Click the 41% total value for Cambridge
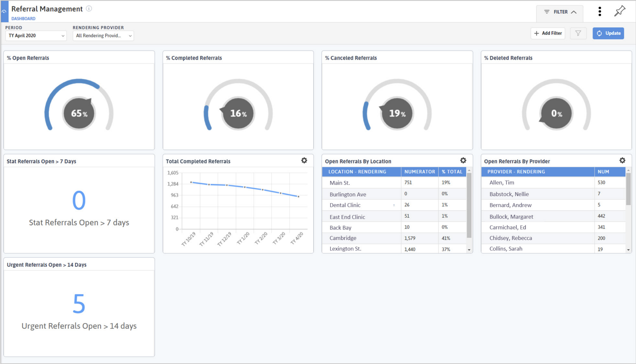 point(446,238)
